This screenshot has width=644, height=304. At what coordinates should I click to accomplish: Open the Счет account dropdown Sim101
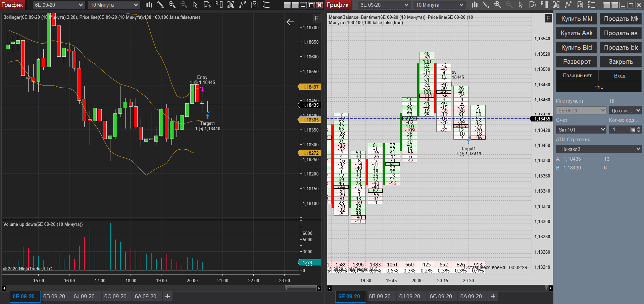point(581,130)
